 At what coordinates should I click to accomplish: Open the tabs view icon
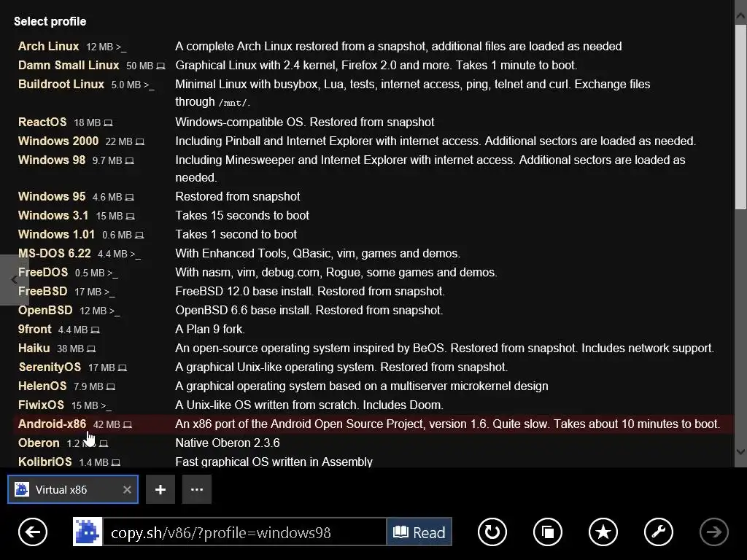547,532
